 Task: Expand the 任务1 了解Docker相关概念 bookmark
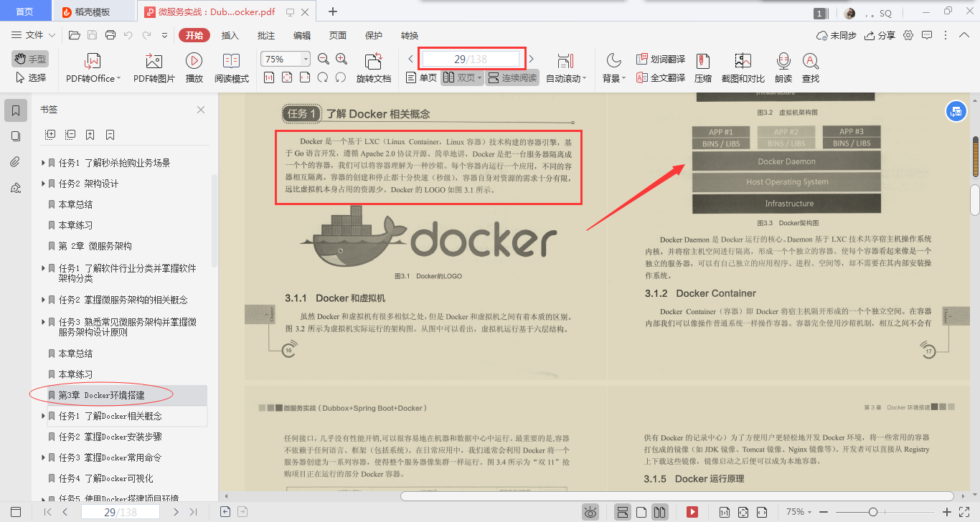44,416
